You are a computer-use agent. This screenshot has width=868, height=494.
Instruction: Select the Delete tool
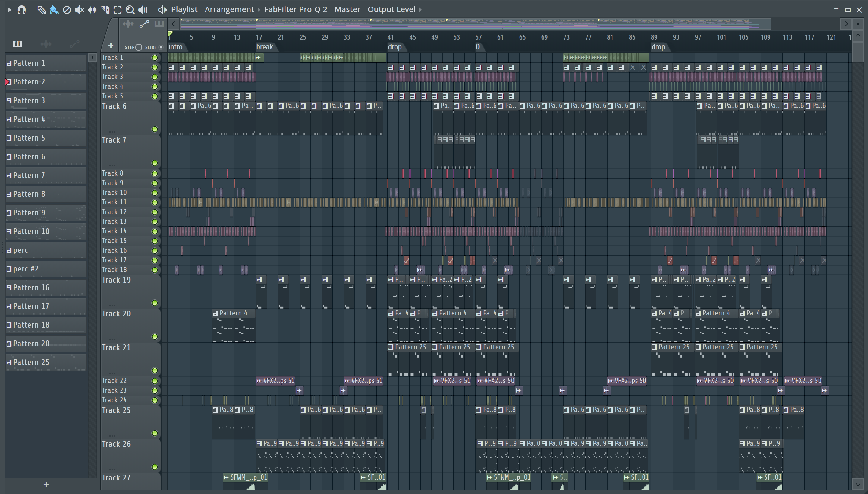67,10
